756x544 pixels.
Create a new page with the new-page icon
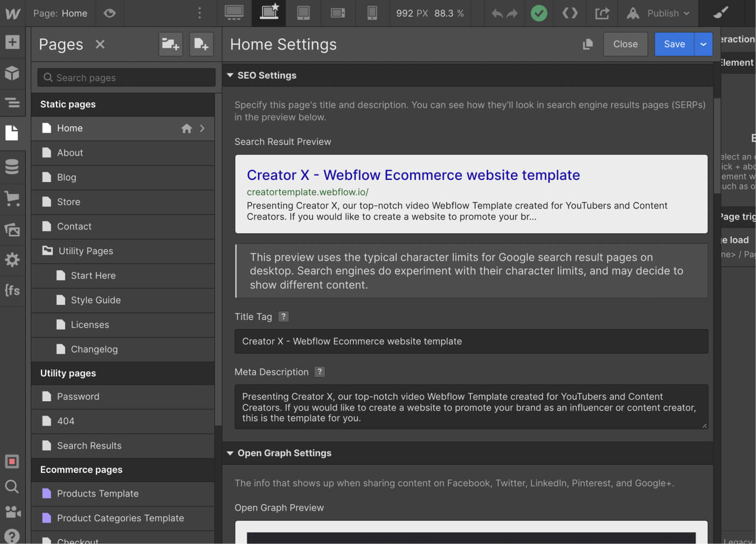(201, 44)
